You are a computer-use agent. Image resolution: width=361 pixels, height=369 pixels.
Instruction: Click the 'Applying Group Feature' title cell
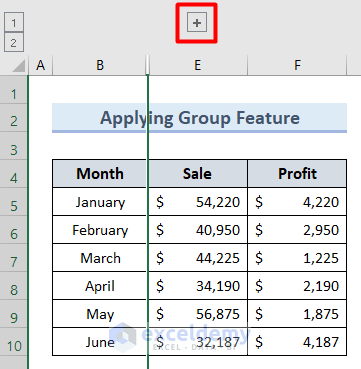[x=199, y=118]
